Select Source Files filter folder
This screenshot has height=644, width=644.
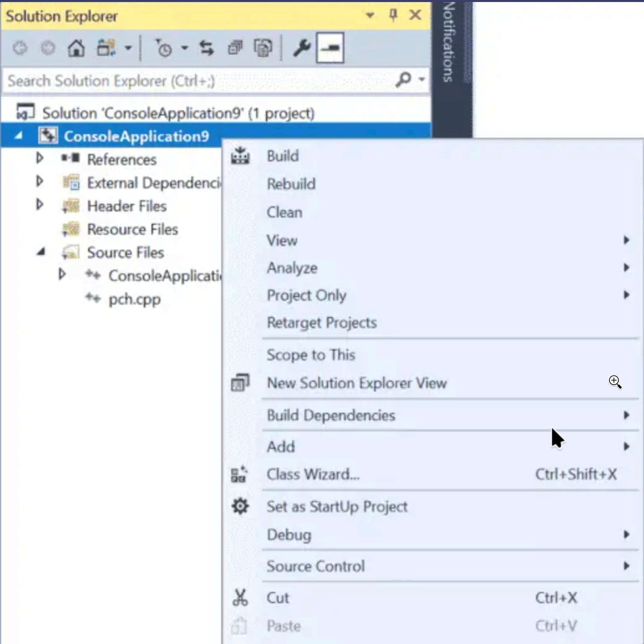[125, 252]
